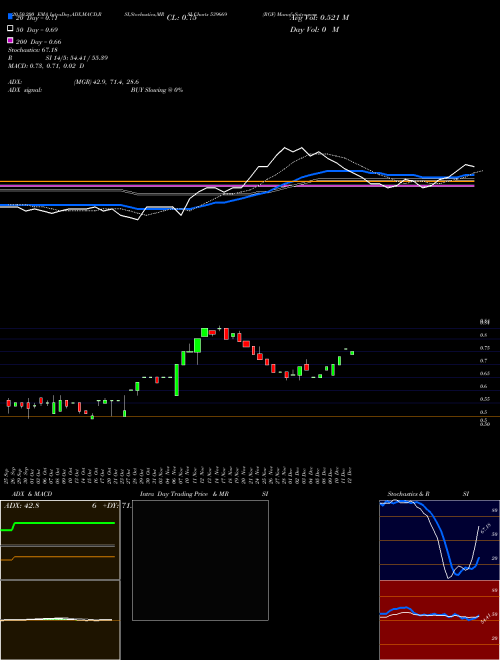The width and height of the screenshot is (500, 660).
Task: Select the '50 Day - 0.69' legend label
Action: click(x=37, y=30)
